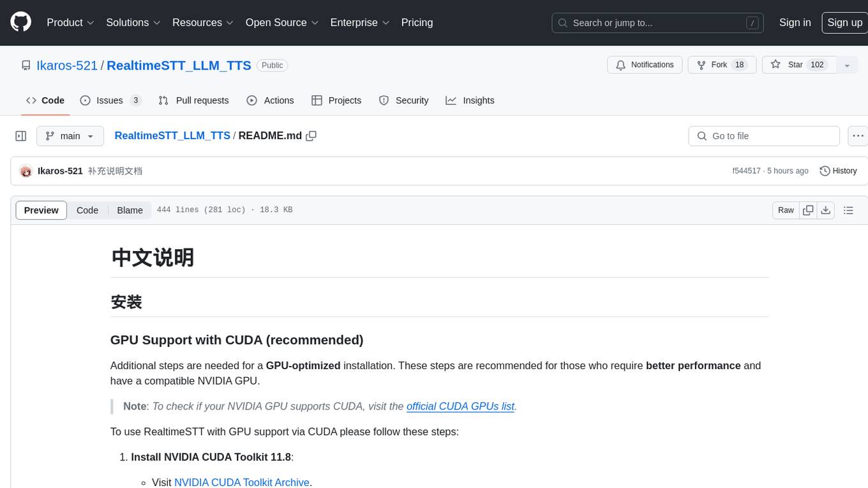
Task: Open commit f544517
Action: point(746,171)
